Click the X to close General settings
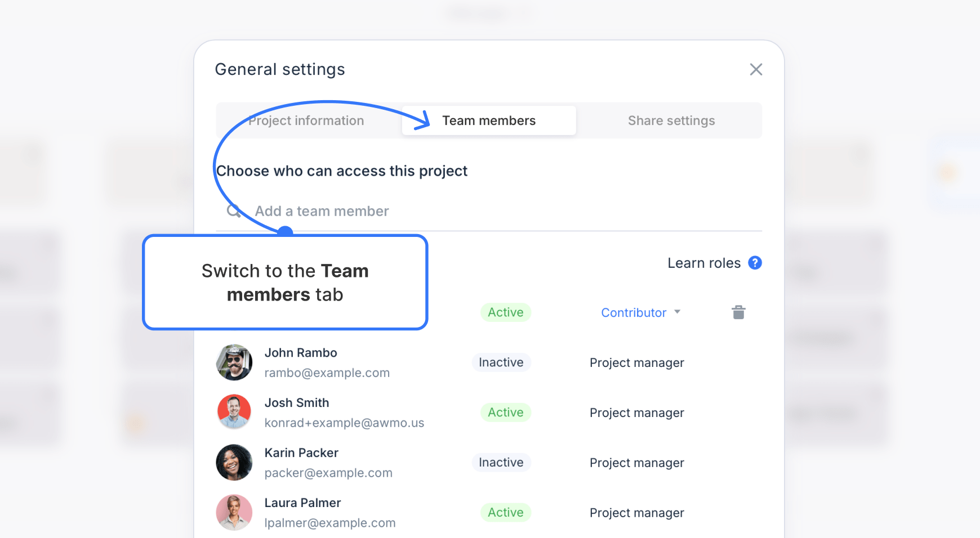 tap(756, 69)
